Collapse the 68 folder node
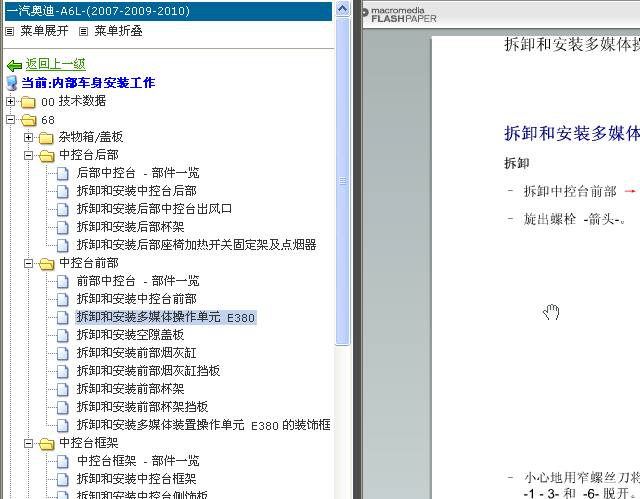Image resolution: width=640 pixels, height=499 pixels. (11, 120)
